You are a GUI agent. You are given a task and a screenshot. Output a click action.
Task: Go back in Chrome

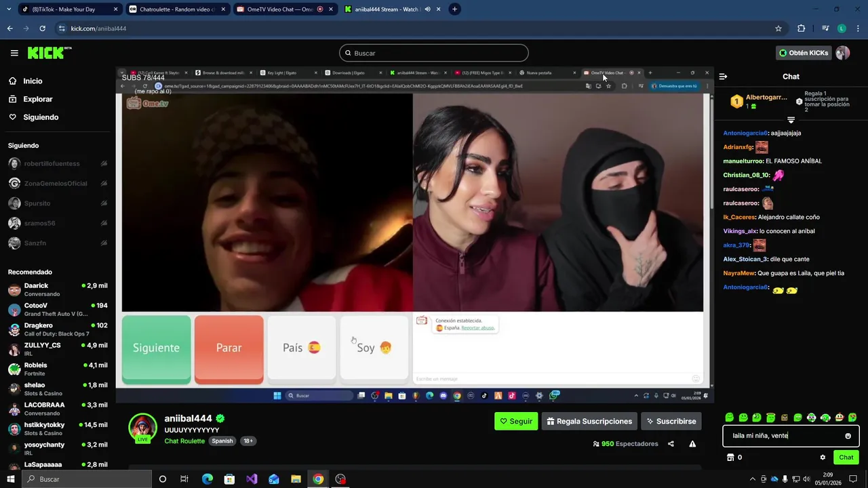9,28
